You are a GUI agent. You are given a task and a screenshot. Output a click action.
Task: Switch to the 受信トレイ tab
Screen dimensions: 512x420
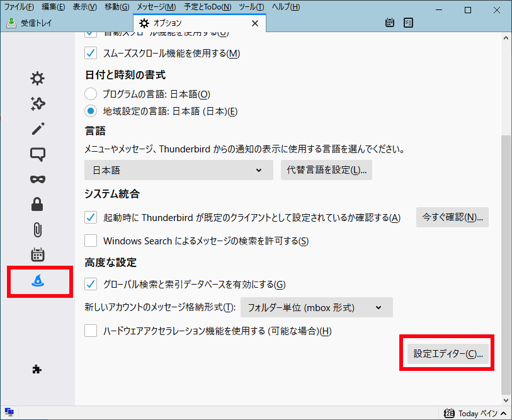(67, 23)
